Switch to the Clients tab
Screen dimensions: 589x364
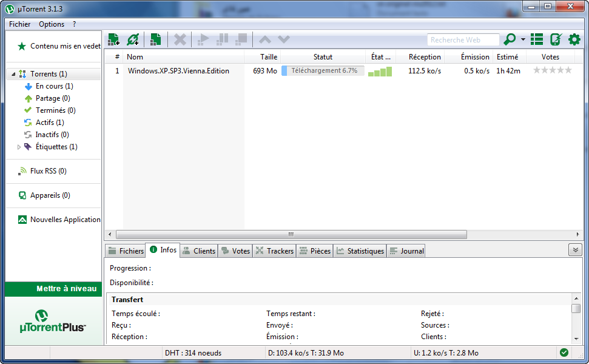pyautogui.click(x=199, y=251)
